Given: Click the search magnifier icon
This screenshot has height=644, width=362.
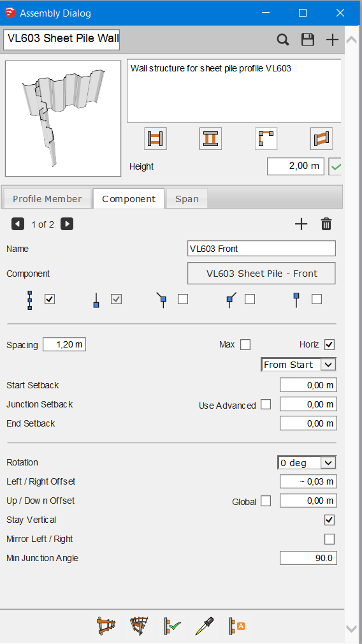Looking at the screenshot, I should click(283, 40).
